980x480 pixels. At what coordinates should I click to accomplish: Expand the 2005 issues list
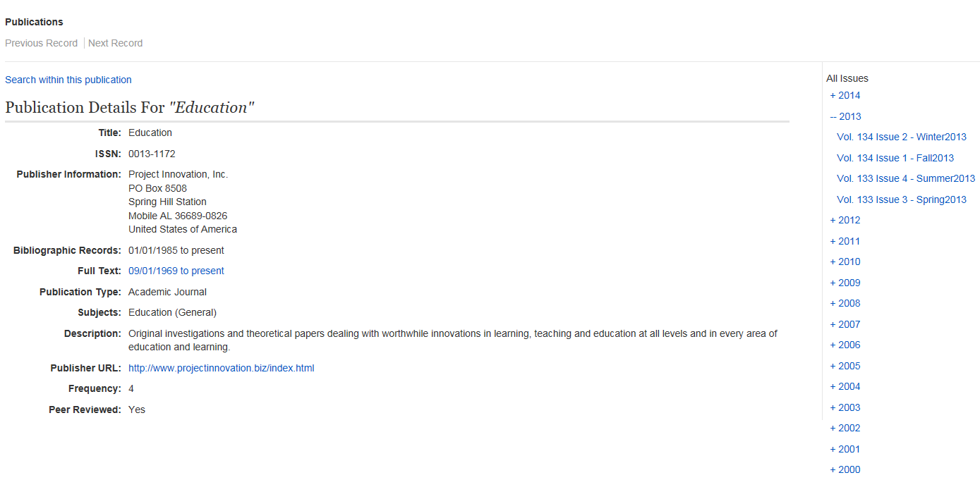coord(845,367)
